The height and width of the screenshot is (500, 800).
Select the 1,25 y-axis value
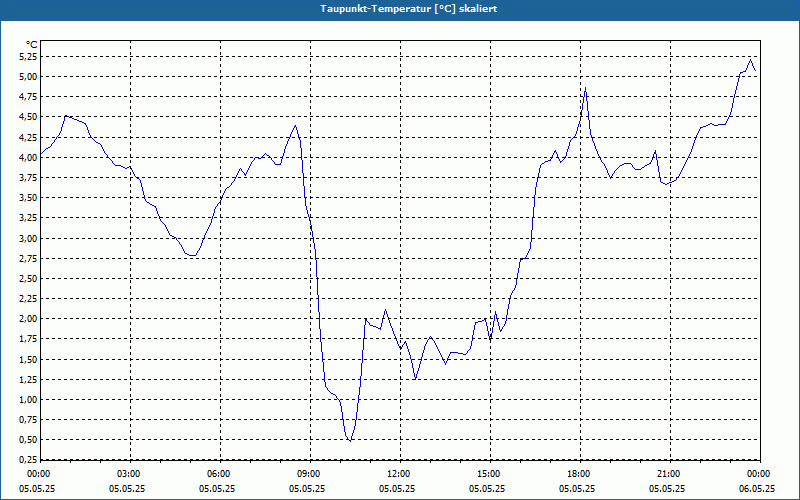point(27,380)
